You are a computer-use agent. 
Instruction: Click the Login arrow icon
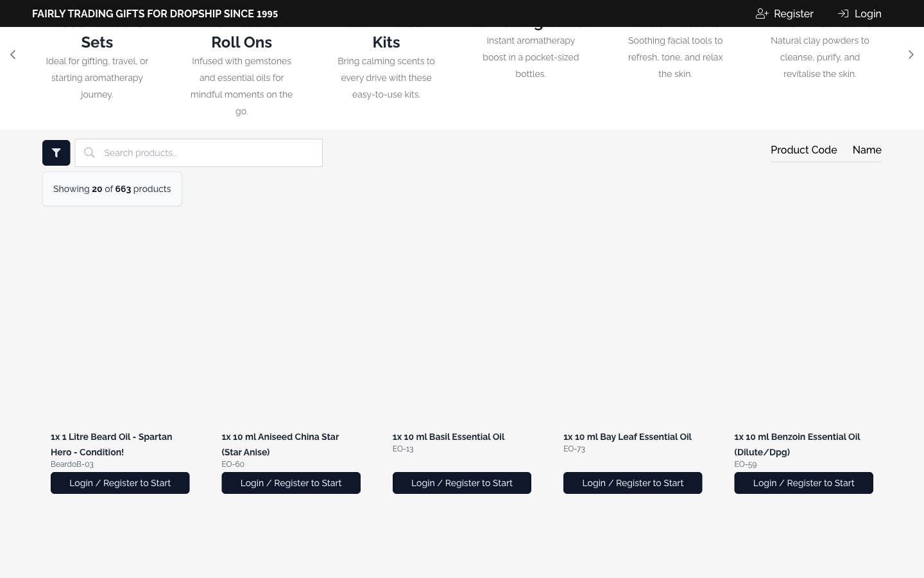pyautogui.click(x=843, y=13)
